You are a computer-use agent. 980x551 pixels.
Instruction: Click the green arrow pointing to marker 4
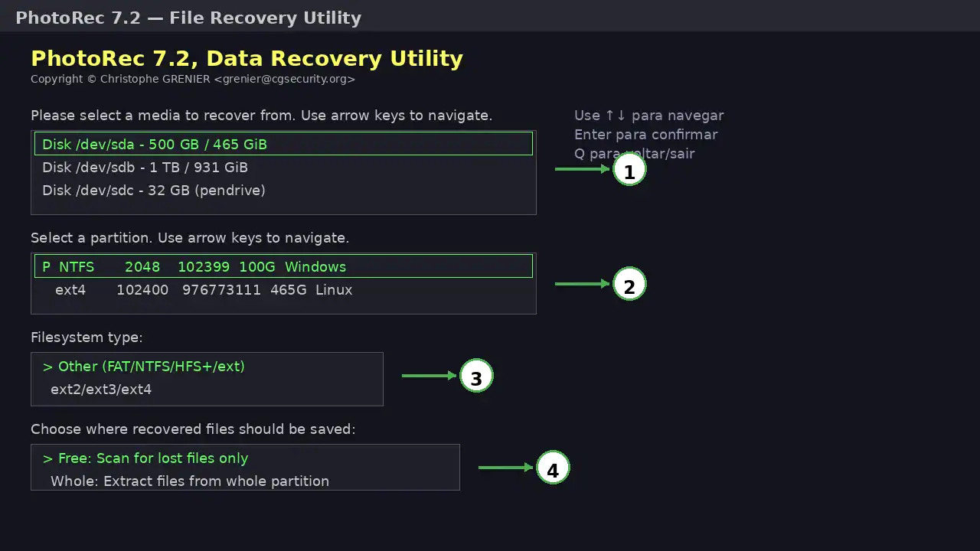(x=506, y=468)
